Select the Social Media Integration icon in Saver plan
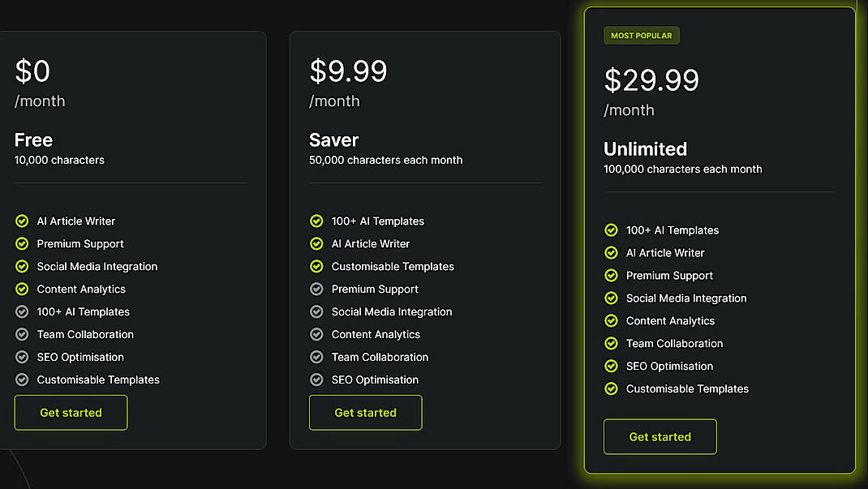This screenshot has width=868, height=489. tap(316, 311)
